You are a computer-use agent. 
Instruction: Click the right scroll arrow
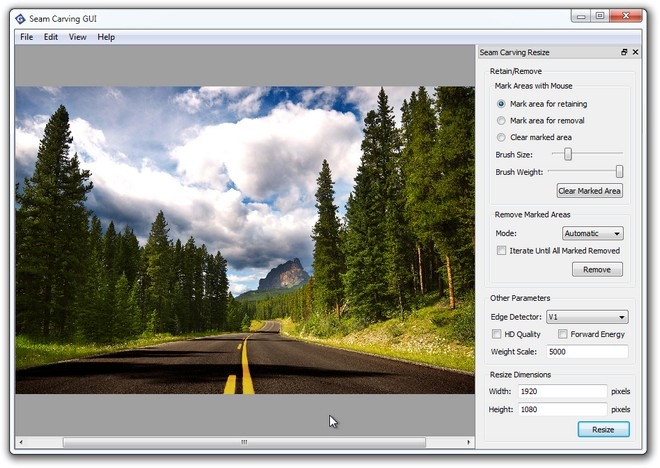468,442
